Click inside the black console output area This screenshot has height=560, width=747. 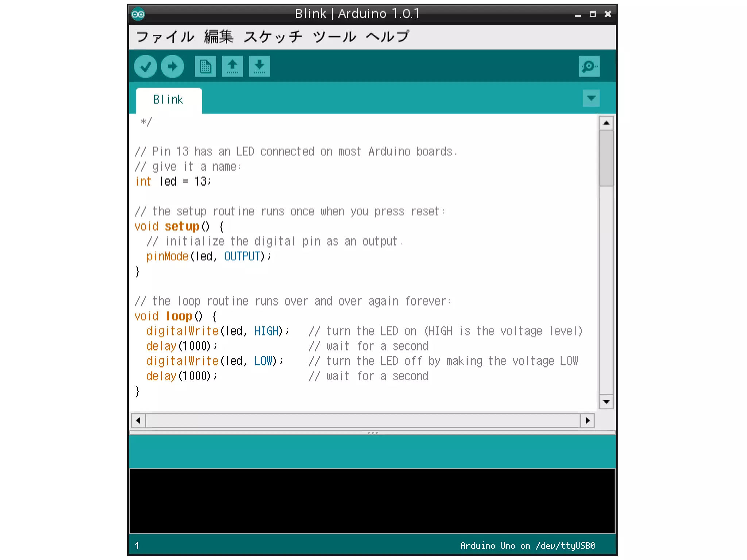(x=372, y=501)
